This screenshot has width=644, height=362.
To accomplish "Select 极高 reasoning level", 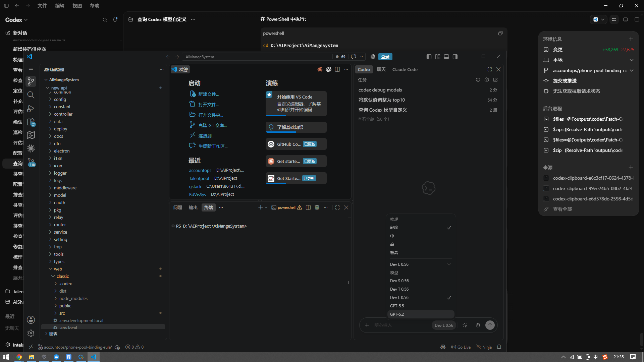I will (421, 253).
